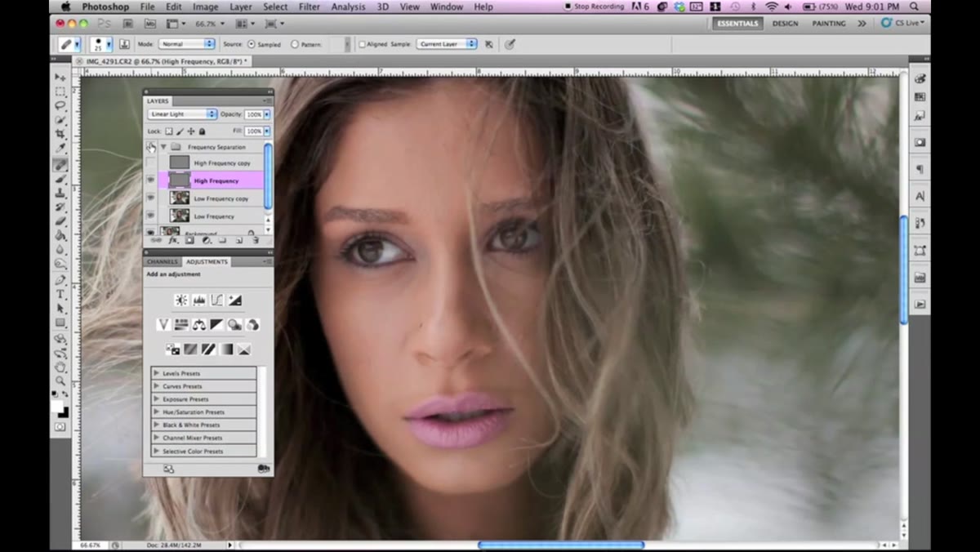Switch to Painting workspace
This screenshot has width=980, height=552.
click(828, 24)
